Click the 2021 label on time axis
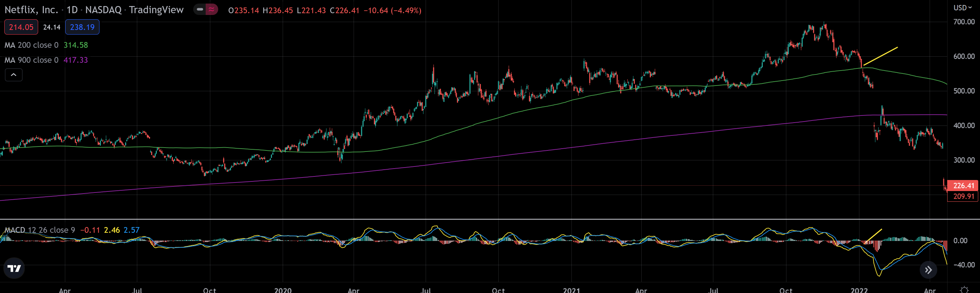The width and height of the screenshot is (980, 293). [x=571, y=290]
